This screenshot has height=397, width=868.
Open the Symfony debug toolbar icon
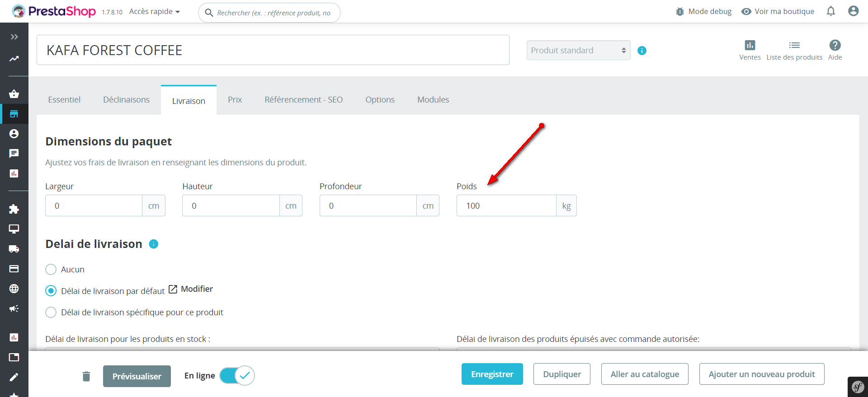[858, 387]
